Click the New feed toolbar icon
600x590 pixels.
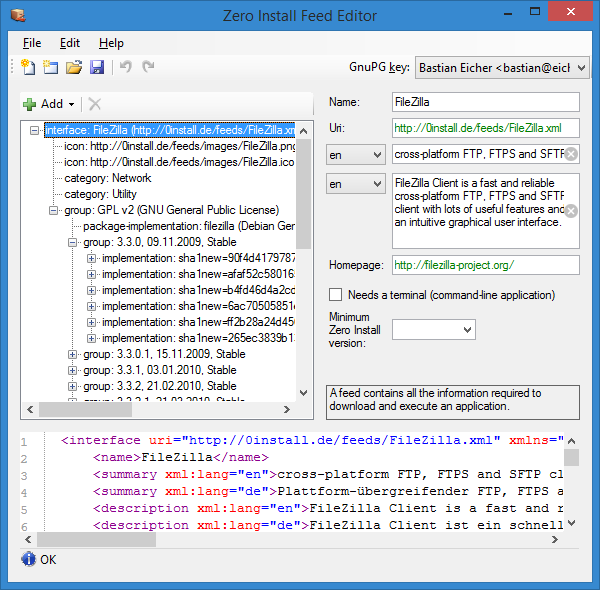click(x=28, y=67)
